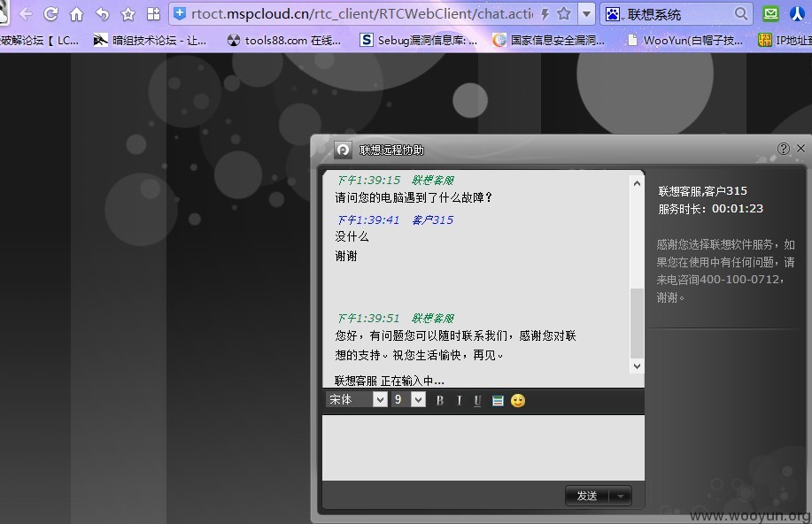This screenshot has height=524, width=812.
Task: Click the browser back arrow
Action: 26,14
